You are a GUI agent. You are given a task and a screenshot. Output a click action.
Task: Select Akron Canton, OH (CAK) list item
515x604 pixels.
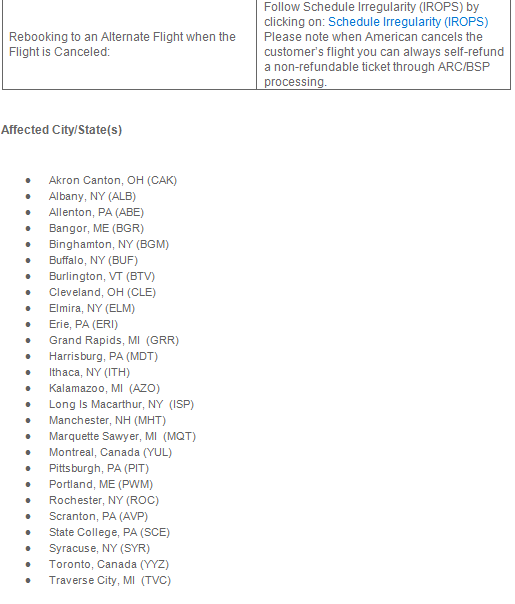tap(113, 180)
